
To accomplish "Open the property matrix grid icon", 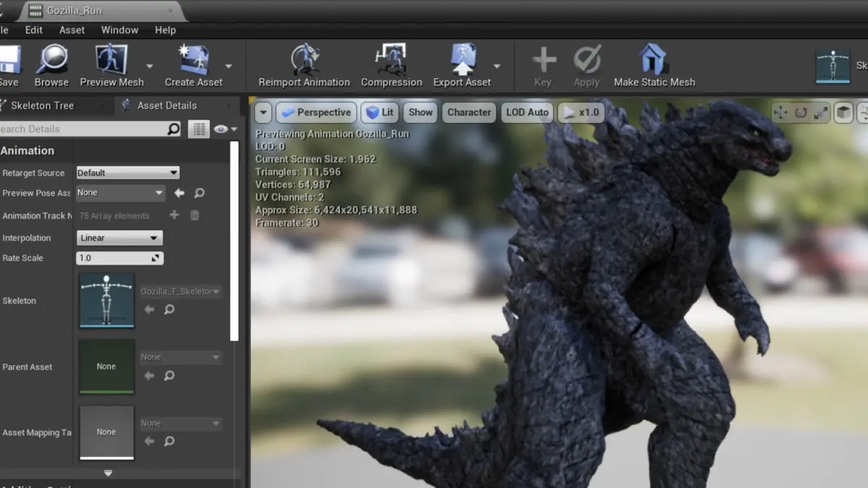I will tap(198, 129).
